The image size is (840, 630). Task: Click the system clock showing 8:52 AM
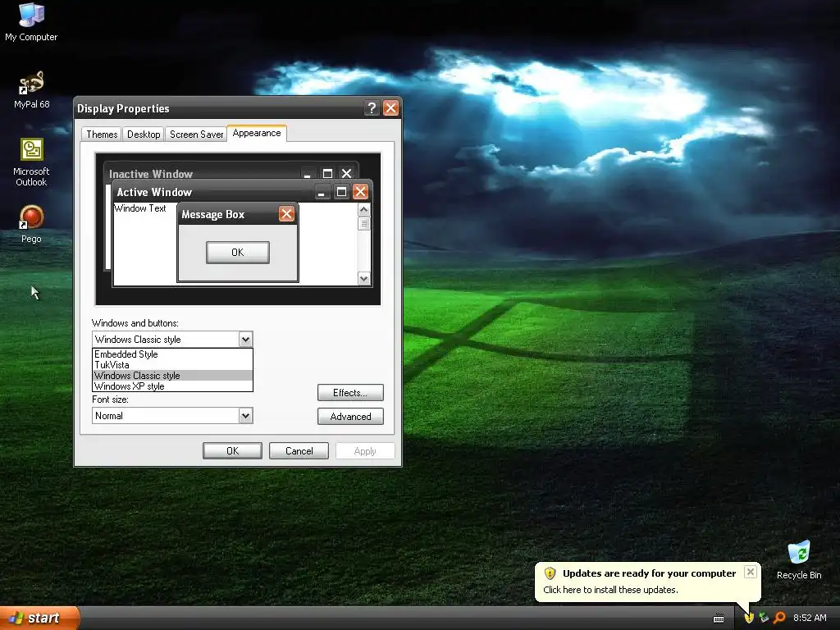click(x=810, y=618)
